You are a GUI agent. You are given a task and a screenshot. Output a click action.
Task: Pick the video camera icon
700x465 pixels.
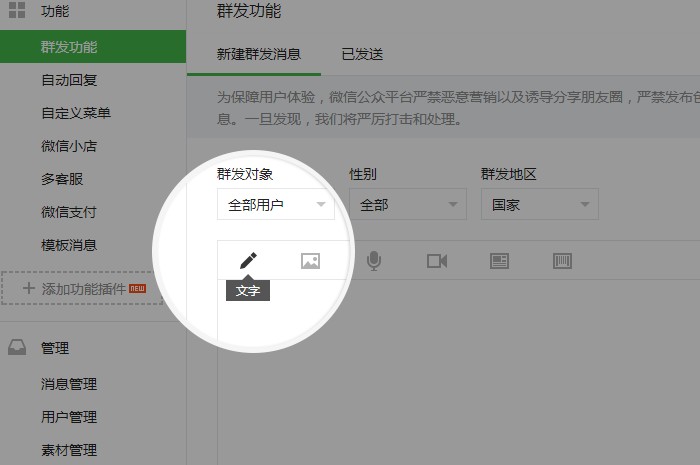point(437,261)
